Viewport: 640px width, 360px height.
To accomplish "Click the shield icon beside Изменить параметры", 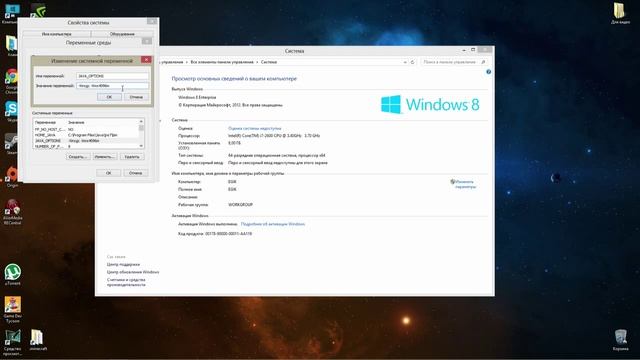I will coord(452,182).
